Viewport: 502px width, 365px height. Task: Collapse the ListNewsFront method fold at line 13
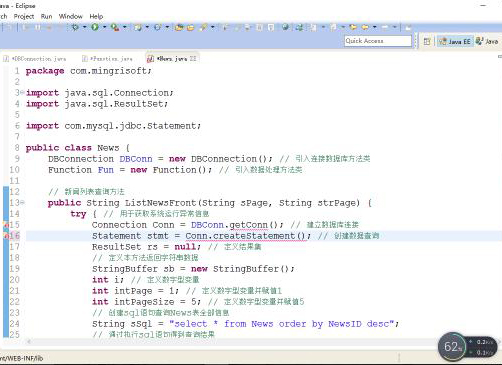pos(22,202)
